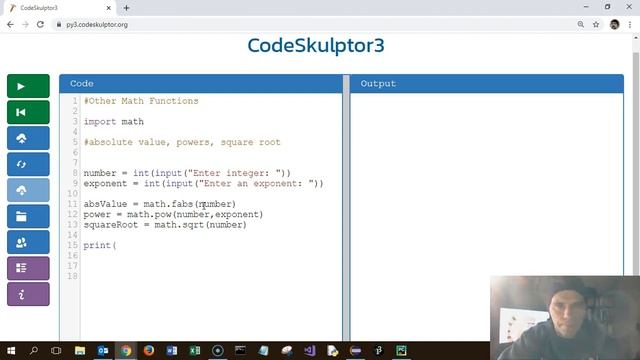The width and height of the screenshot is (640, 360).
Task: Open the command prompt taskbar icon
Action: 240,351
